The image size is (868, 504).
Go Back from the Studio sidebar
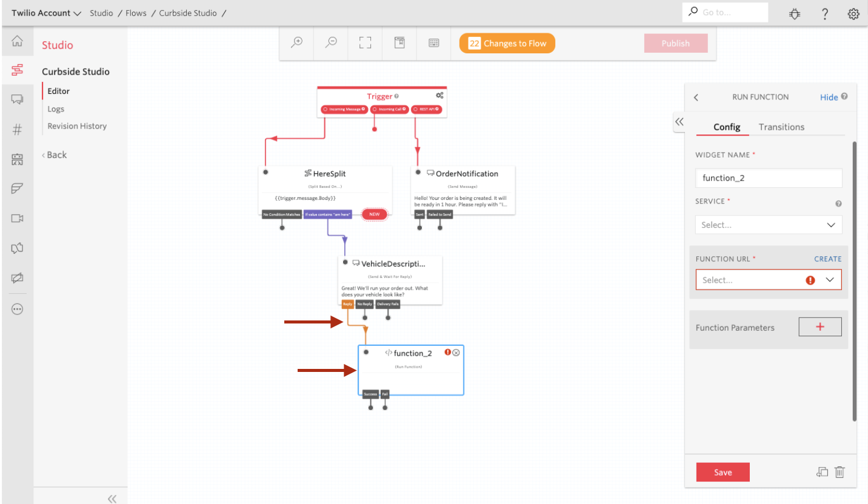[55, 154]
